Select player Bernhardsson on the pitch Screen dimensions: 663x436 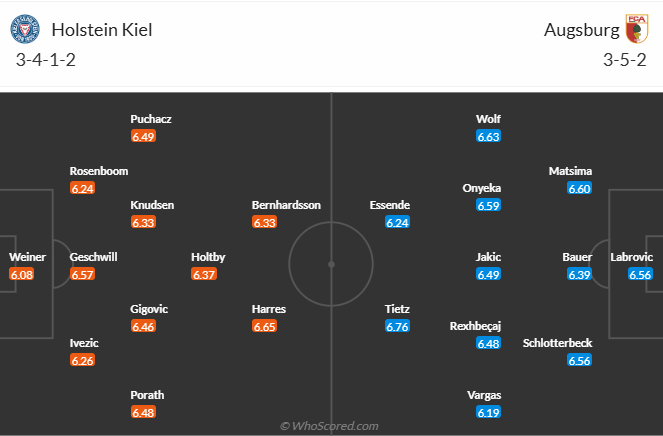coord(286,205)
